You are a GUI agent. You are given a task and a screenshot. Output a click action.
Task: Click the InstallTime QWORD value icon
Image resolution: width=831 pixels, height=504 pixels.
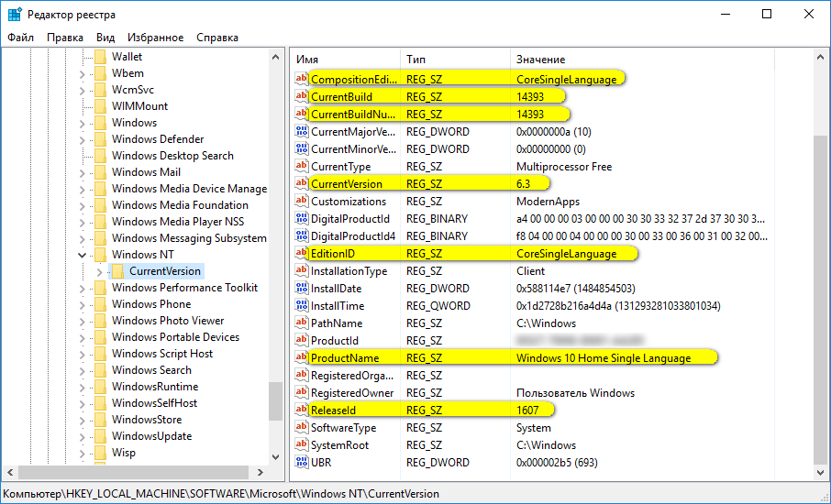302,306
